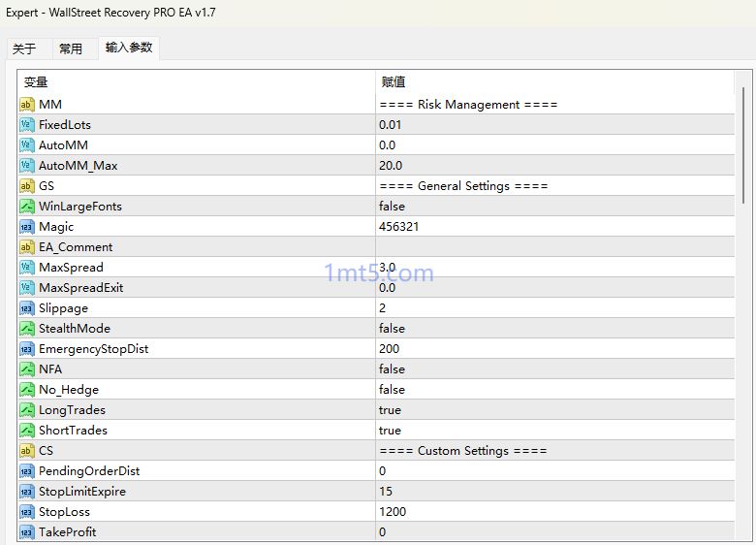756x545 pixels.
Task: Click the boolean icon beside WinLargeFonts
Action: (x=27, y=207)
